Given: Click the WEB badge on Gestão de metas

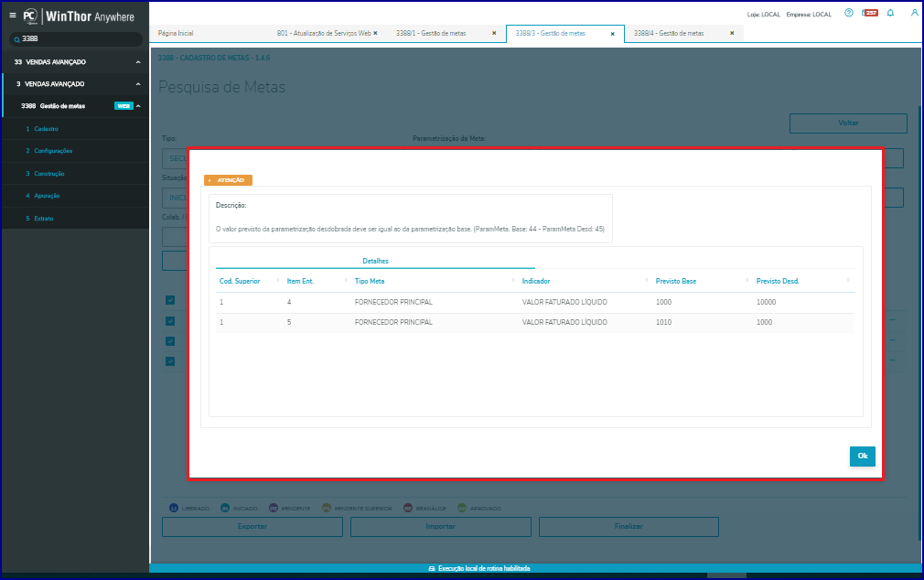Looking at the screenshot, I should pyautogui.click(x=124, y=106).
